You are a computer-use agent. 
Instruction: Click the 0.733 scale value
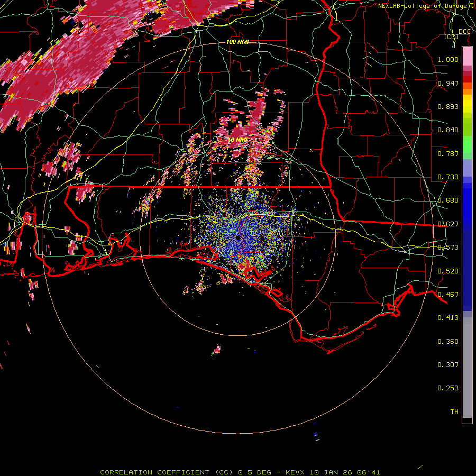click(x=448, y=177)
